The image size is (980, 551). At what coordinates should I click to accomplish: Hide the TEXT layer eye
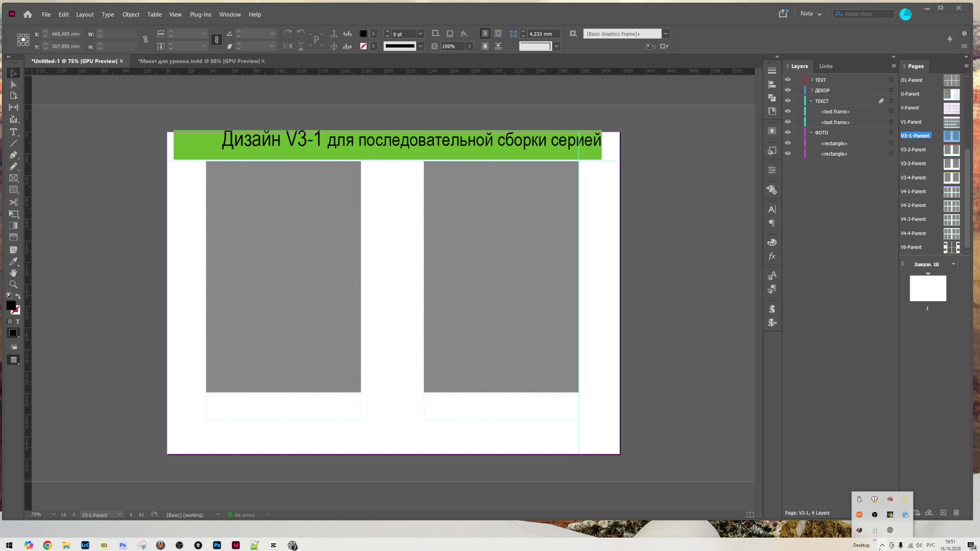pos(787,80)
